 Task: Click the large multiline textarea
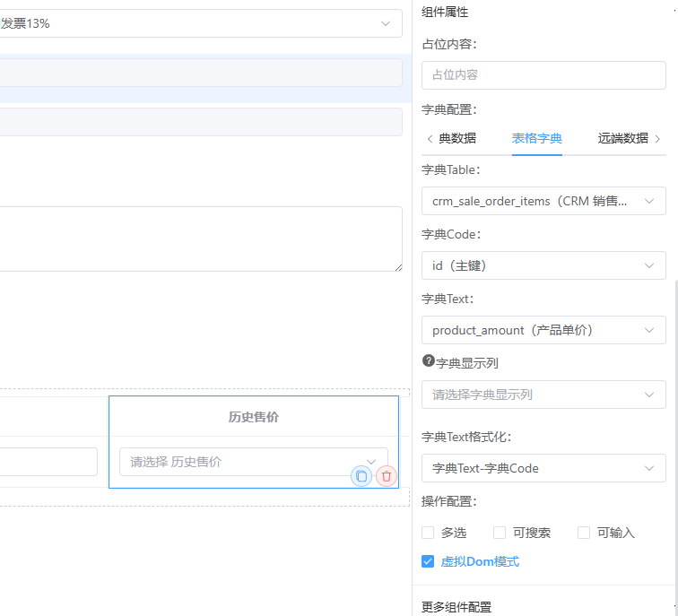[197, 239]
